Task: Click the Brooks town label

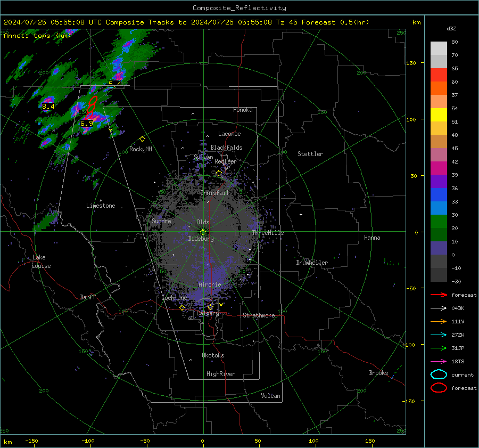Action: pyautogui.click(x=378, y=373)
